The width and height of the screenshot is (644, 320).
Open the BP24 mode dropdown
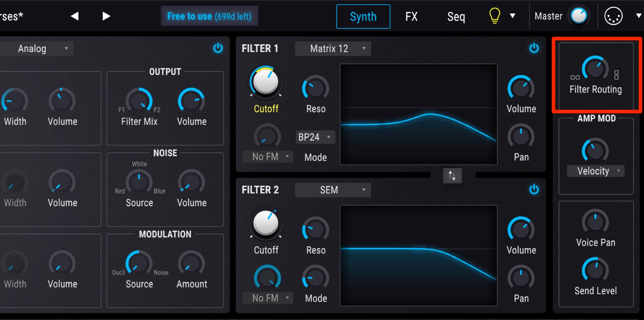click(x=315, y=137)
